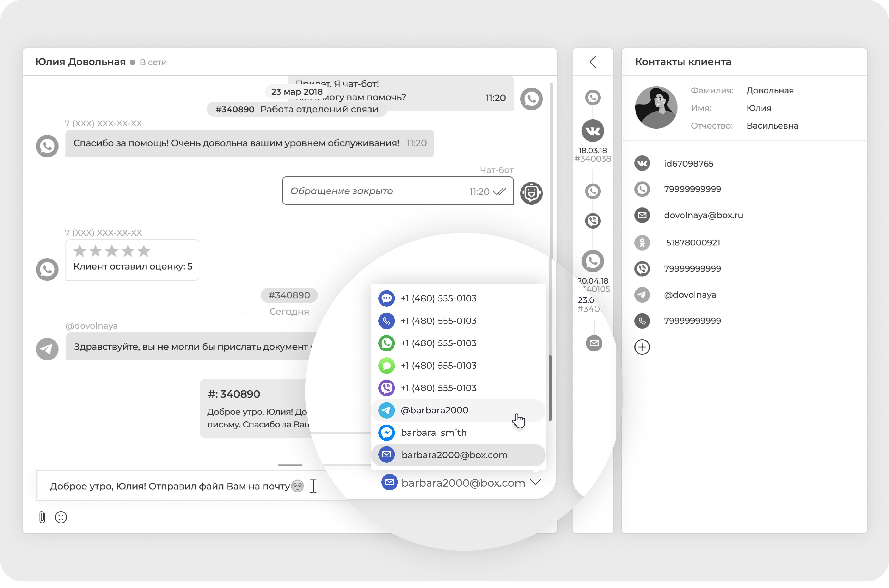Click the thank-you message Спасибо за помощь
Viewport: 889px width, 588px height.
pyautogui.click(x=249, y=144)
